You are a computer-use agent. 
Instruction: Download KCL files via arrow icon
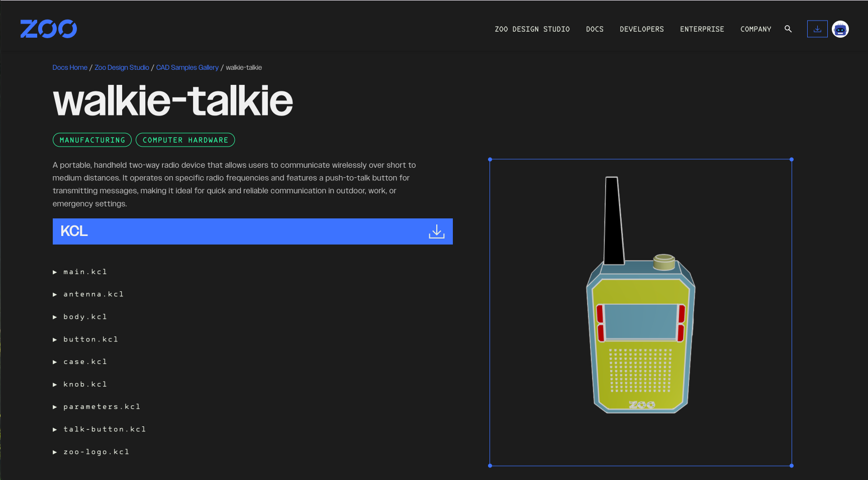(436, 231)
